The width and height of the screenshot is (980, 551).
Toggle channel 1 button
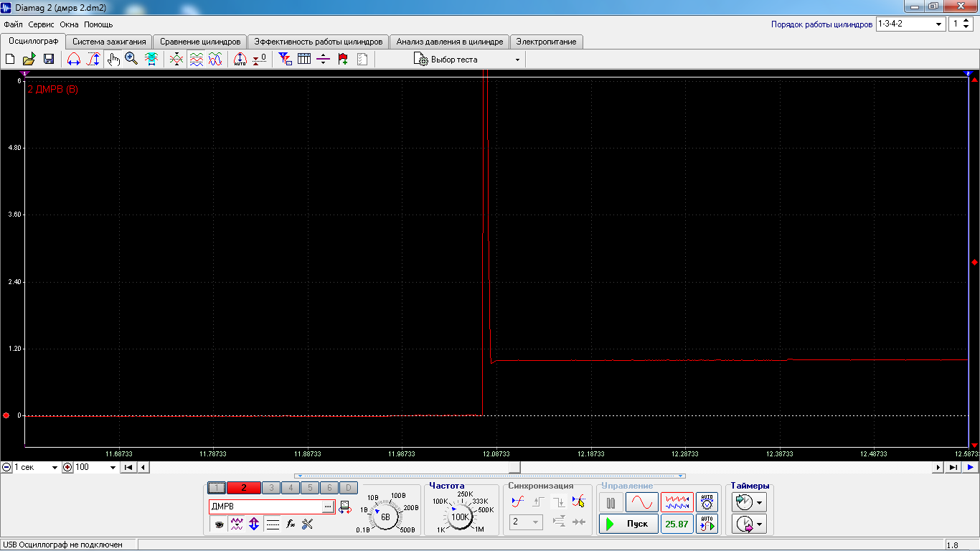point(217,488)
